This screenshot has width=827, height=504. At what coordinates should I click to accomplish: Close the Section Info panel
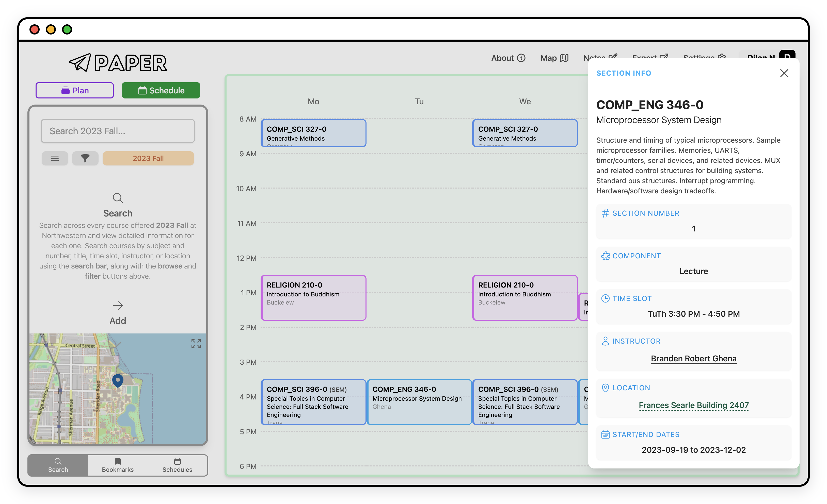784,73
